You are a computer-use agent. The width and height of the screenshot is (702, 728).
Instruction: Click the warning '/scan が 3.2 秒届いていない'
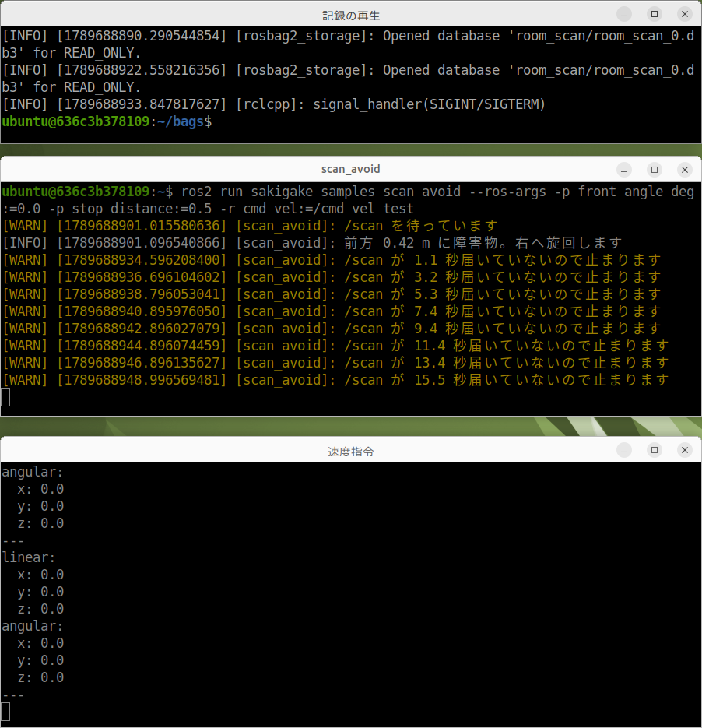click(332, 278)
